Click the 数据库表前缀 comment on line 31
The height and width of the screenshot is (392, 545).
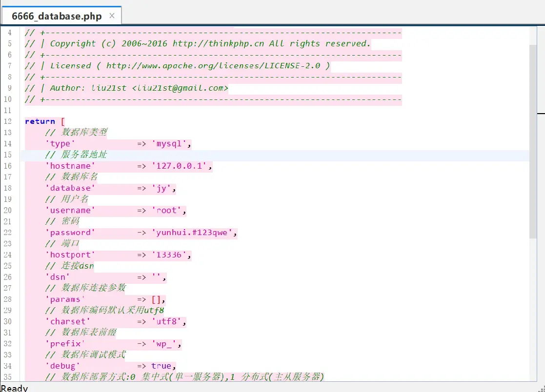81,333
